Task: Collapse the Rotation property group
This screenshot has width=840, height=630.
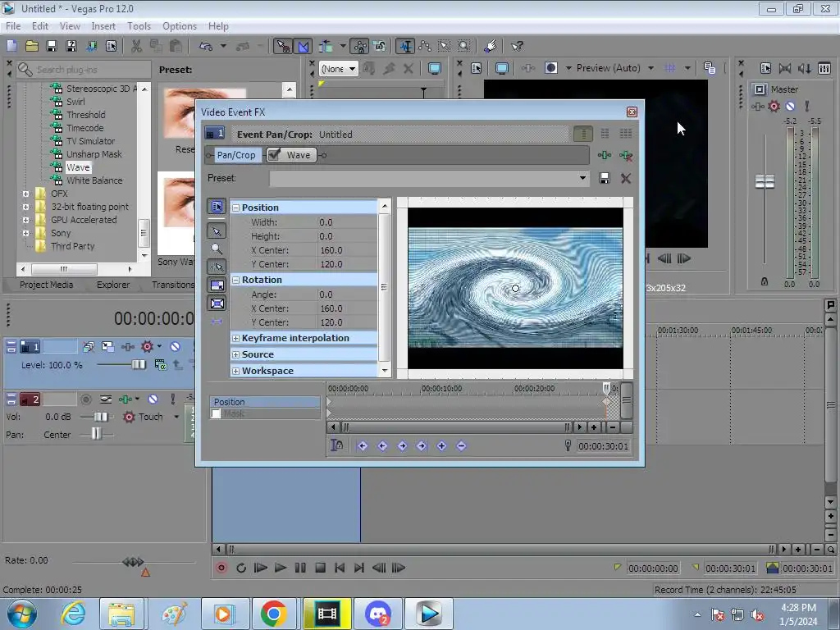Action: 235,280
